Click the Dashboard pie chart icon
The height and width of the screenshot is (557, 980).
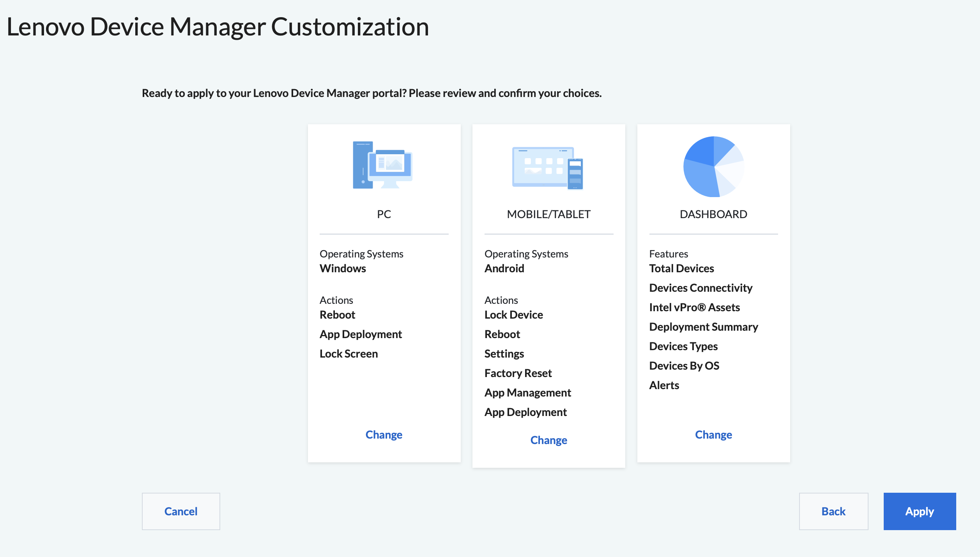coord(713,167)
